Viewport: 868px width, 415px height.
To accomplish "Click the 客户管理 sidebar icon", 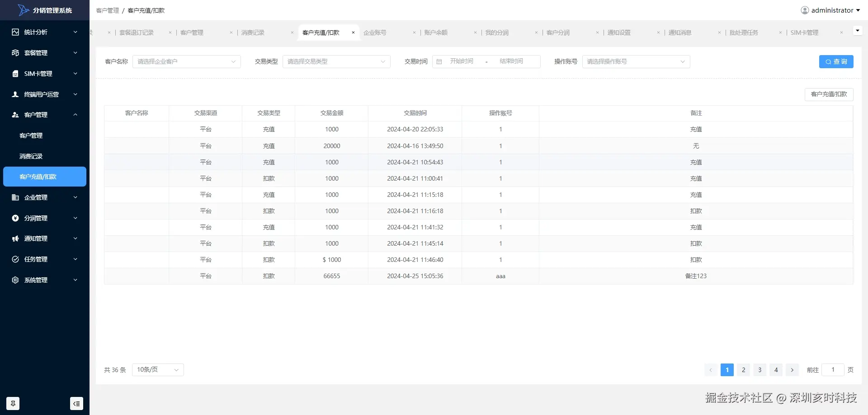I will tap(15, 115).
